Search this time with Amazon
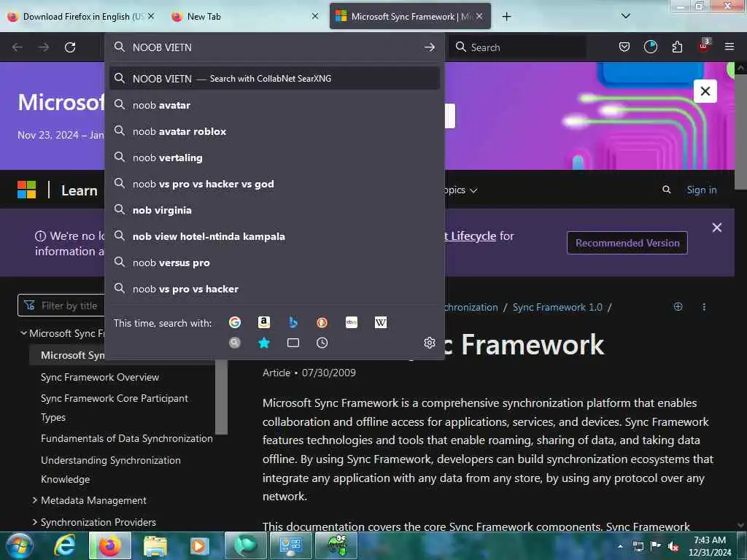Viewport: 747px width, 560px height. pyautogui.click(x=264, y=322)
